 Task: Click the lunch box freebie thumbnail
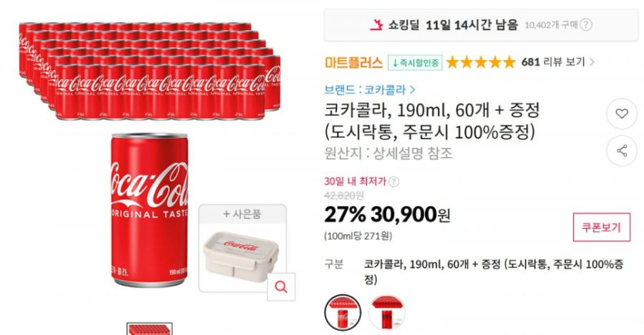pos(241,256)
